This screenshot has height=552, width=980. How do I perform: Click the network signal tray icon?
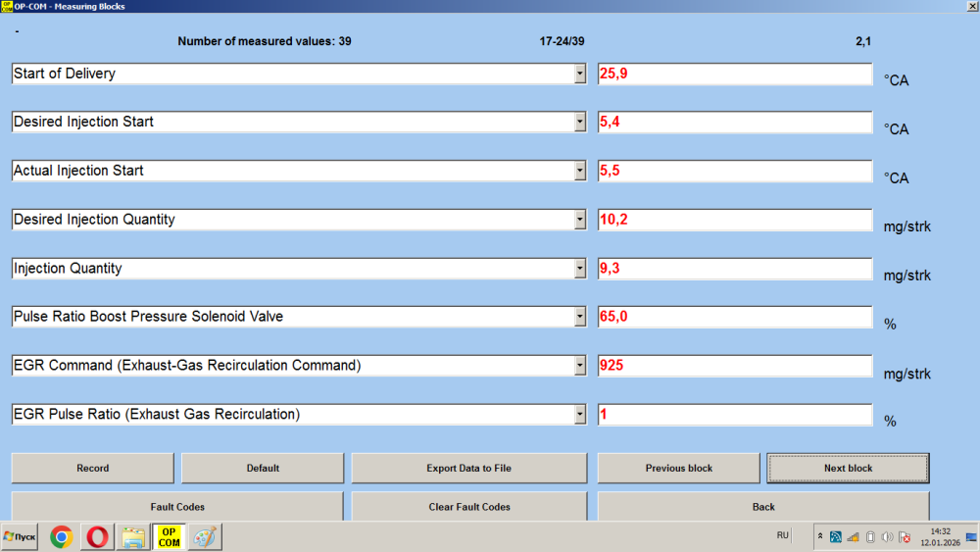coord(853,536)
